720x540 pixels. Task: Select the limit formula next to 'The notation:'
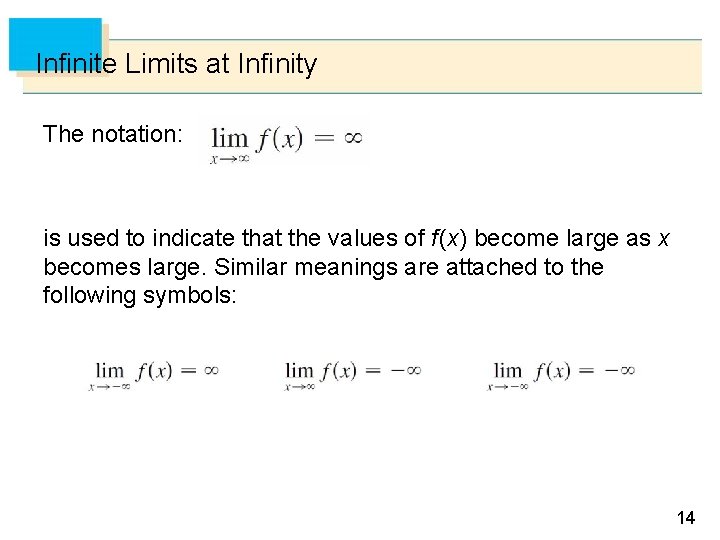pyautogui.click(x=286, y=142)
